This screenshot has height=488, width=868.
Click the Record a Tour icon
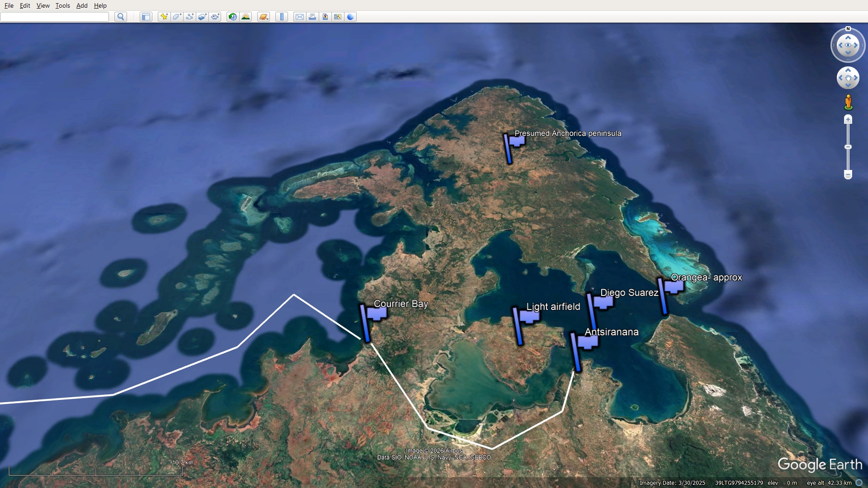(216, 17)
